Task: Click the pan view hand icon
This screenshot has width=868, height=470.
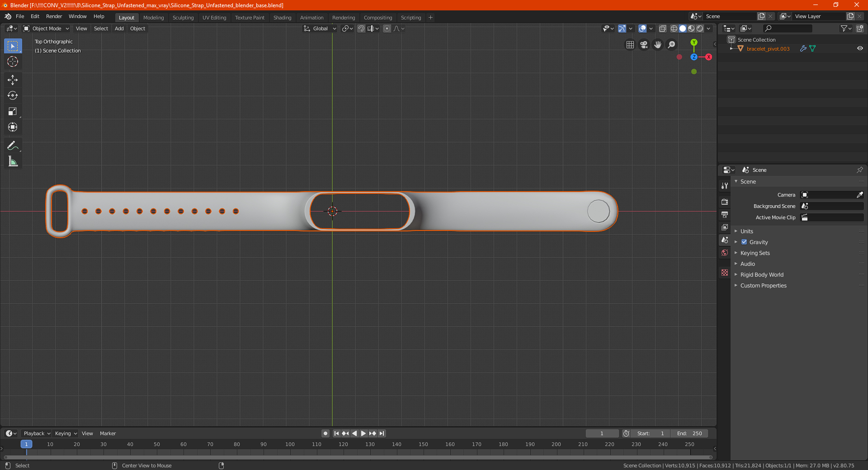Action: pos(658,45)
